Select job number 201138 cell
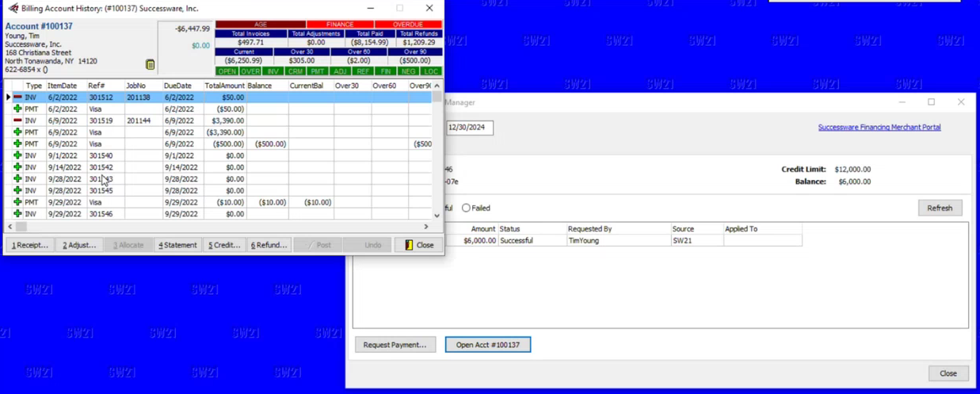 pos(143,98)
